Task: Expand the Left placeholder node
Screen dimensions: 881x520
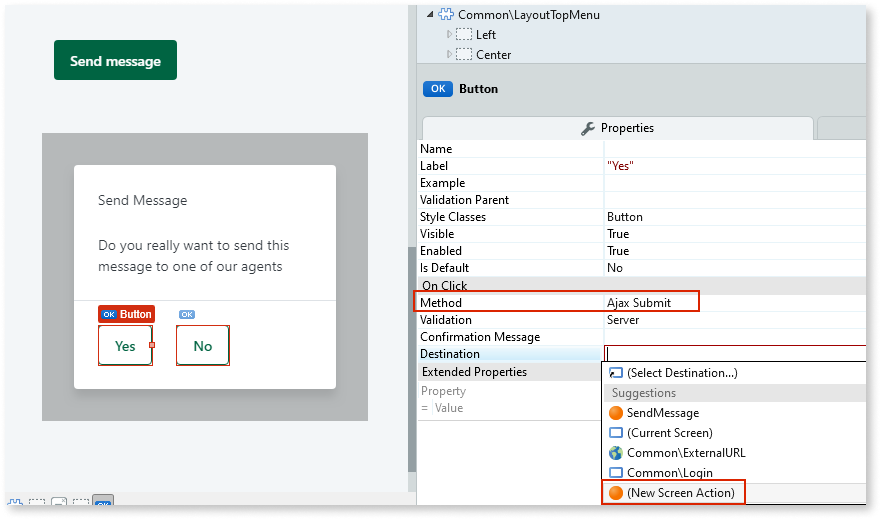Action: click(x=449, y=35)
